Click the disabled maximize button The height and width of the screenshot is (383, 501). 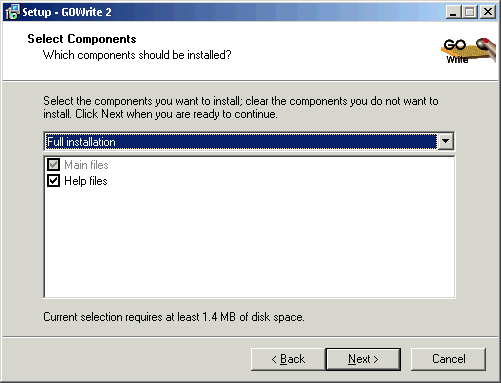[x=470, y=12]
